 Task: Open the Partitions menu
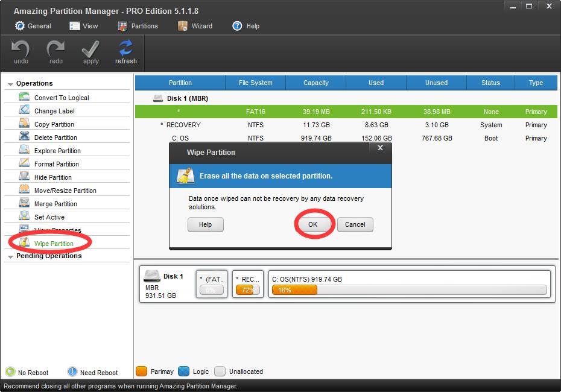[138, 26]
